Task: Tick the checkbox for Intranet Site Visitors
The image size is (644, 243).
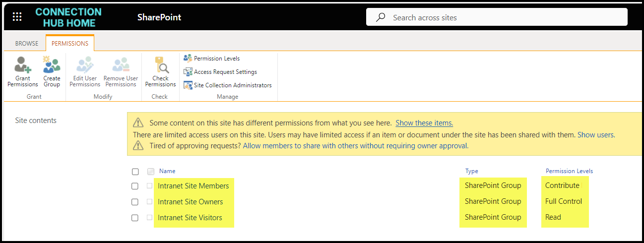Action: click(x=135, y=218)
